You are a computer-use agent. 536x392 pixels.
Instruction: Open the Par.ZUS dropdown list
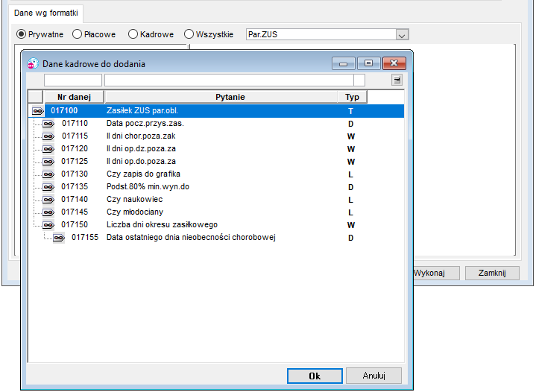pos(402,35)
